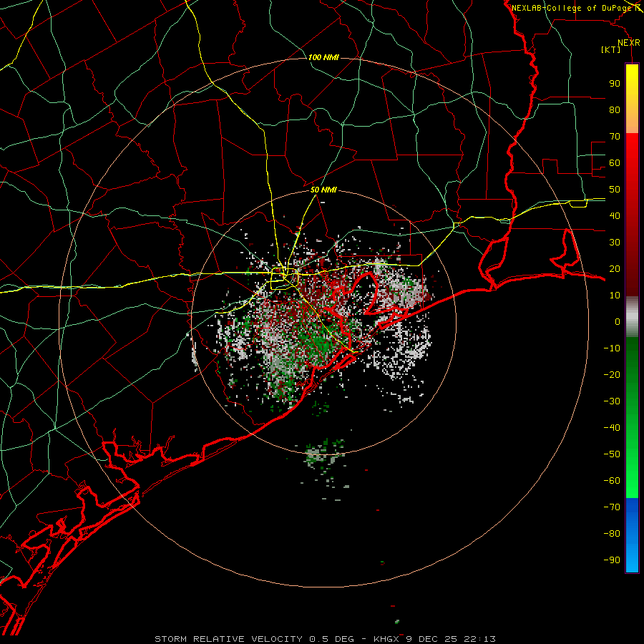This screenshot has height=644, width=644.
Task: Click the 50 value on the velocity scale
Action: tap(615, 190)
